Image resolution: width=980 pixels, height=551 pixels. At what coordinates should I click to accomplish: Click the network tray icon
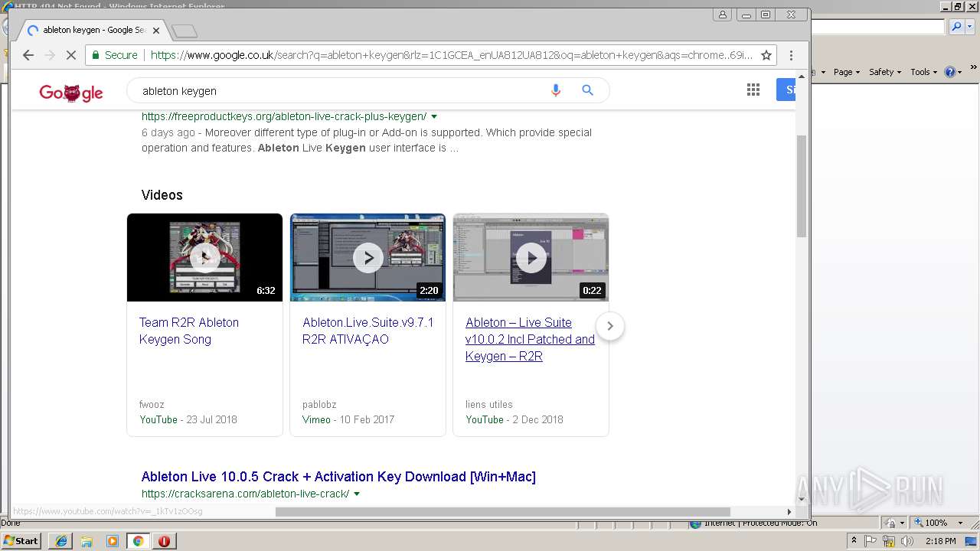pyautogui.click(x=889, y=541)
